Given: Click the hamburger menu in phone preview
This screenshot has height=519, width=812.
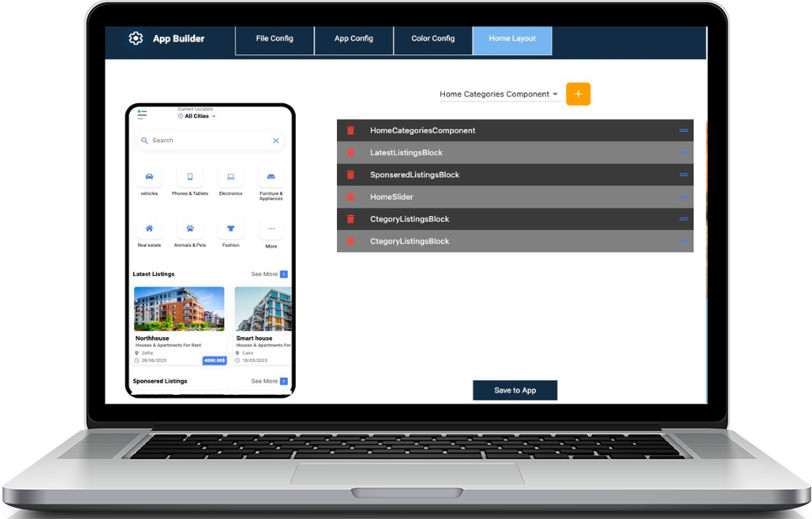Looking at the screenshot, I should (142, 114).
